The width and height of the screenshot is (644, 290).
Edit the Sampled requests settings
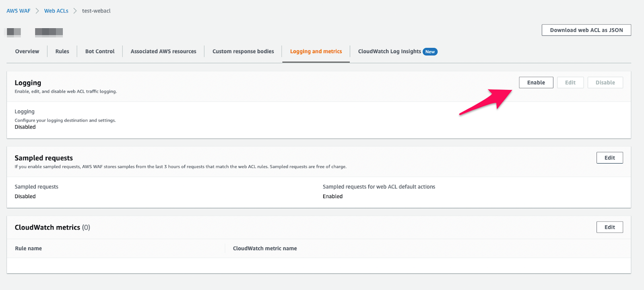(609, 158)
